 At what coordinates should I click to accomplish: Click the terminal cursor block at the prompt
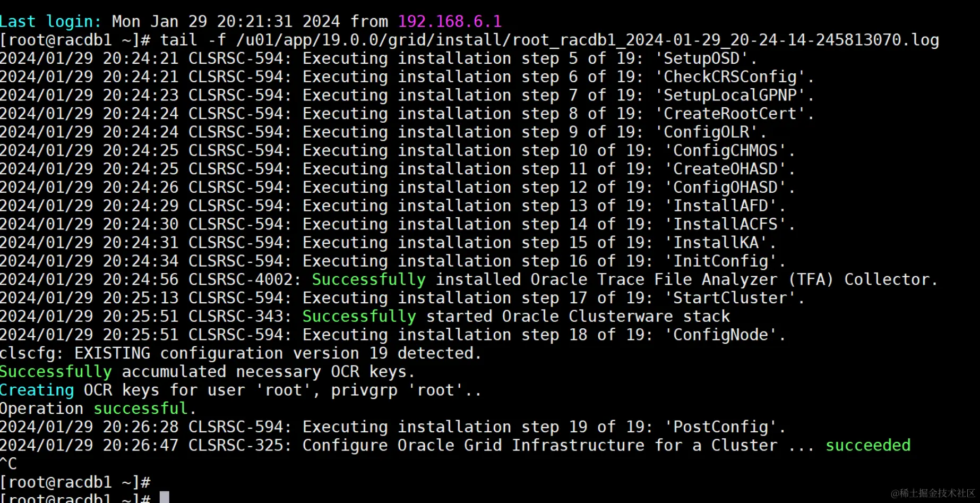165,498
